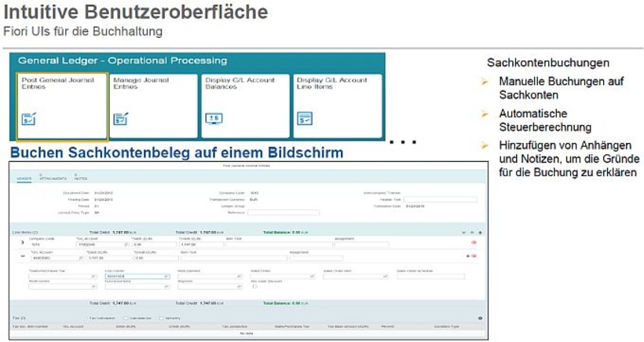This screenshot has height=342, width=644.
Task: Add a row using plus beside second line item
Action: [x=468, y=256]
